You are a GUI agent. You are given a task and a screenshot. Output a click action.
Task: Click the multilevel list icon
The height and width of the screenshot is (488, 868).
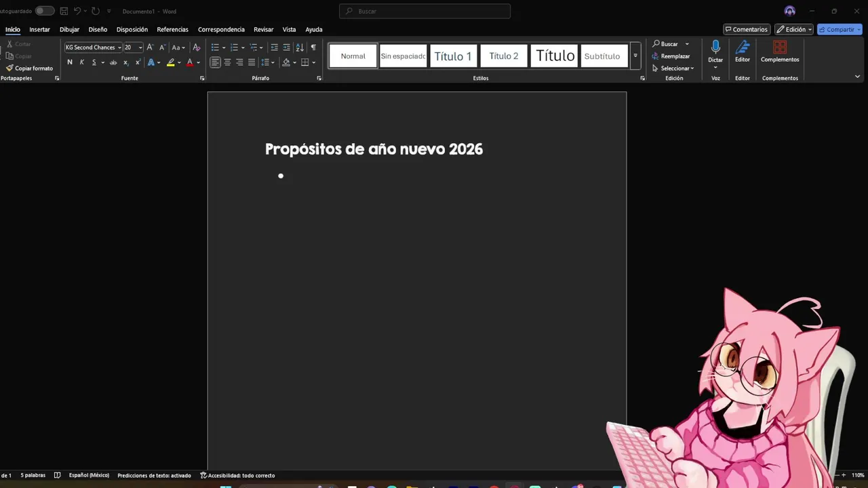(x=253, y=47)
